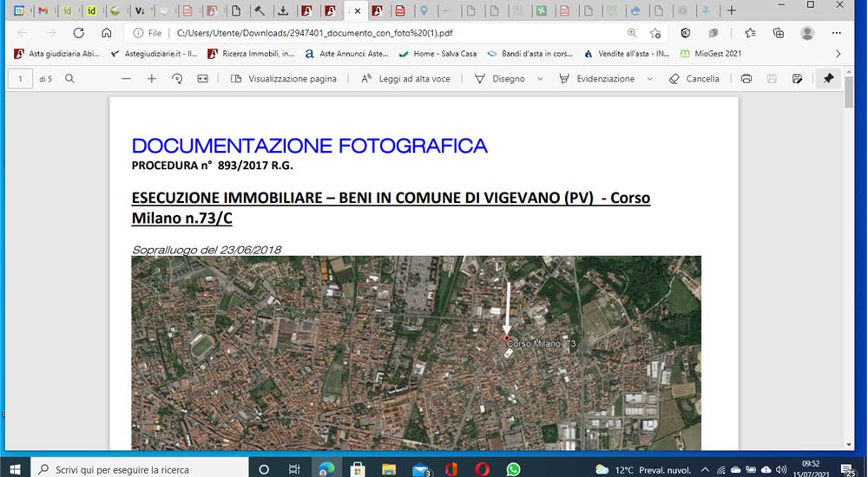The width and height of the screenshot is (868, 477).
Task: Open MioGest 2021 bookmark
Action: (711, 54)
